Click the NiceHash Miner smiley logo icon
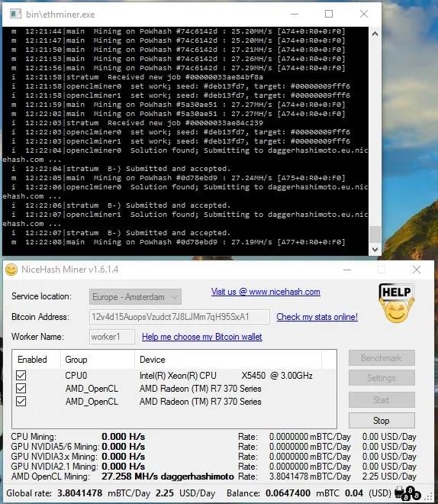The image size is (438, 504). point(11,270)
